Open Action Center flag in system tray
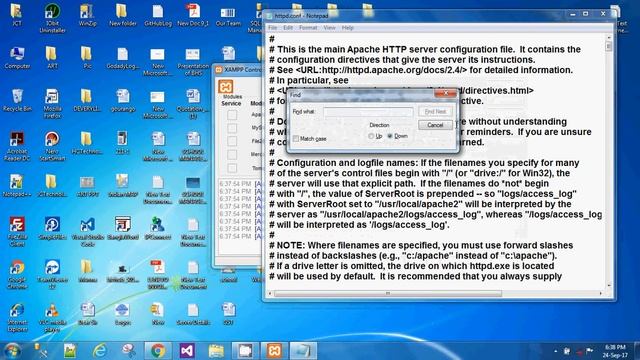Image resolution: width=640 pixels, height=360 pixels. coord(590,351)
